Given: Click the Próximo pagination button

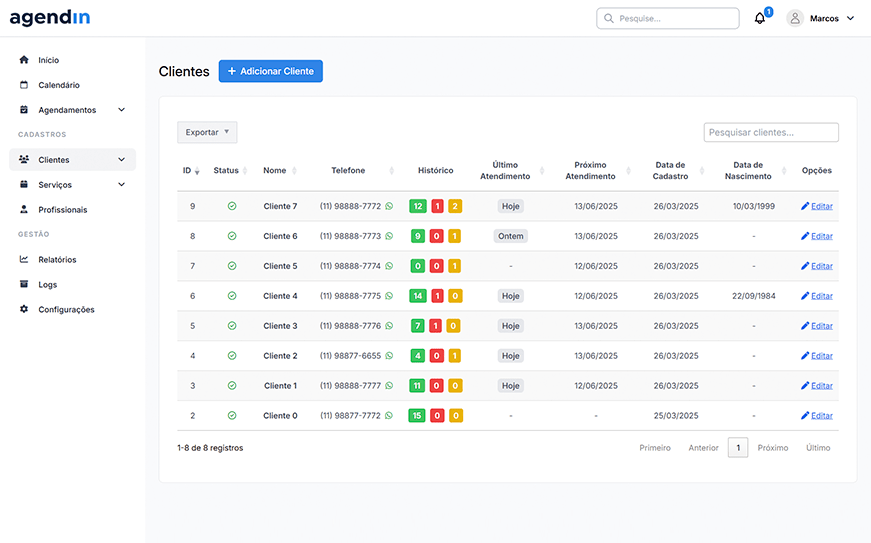Looking at the screenshot, I should (773, 448).
